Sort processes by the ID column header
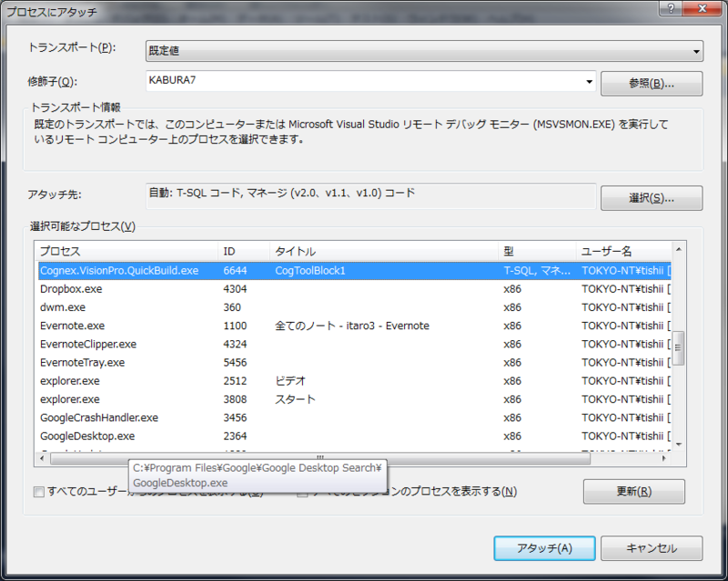The image size is (728, 581). pyautogui.click(x=238, y=251)
